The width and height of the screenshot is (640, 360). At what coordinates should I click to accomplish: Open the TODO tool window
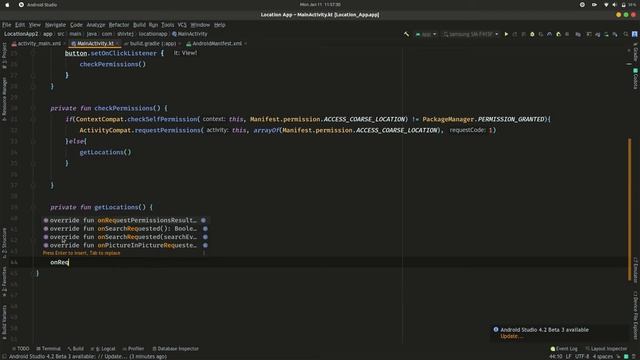(x=20, y=349)
